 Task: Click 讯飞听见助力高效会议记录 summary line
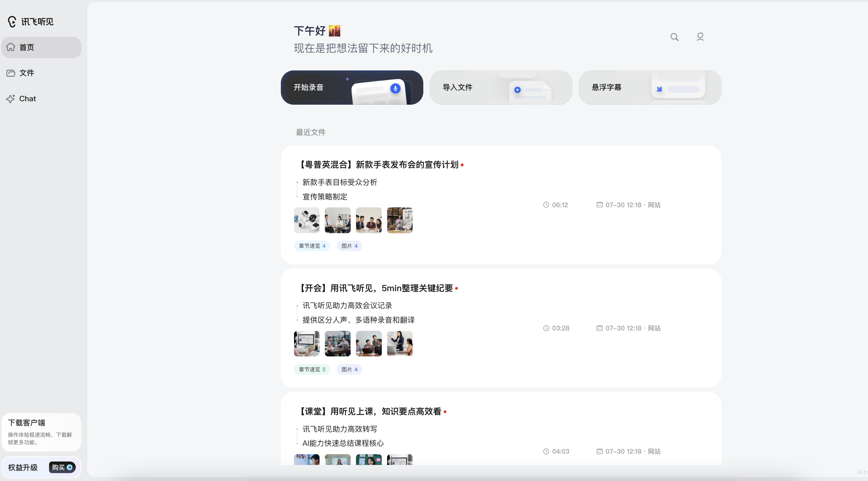[x=347, y=306]
